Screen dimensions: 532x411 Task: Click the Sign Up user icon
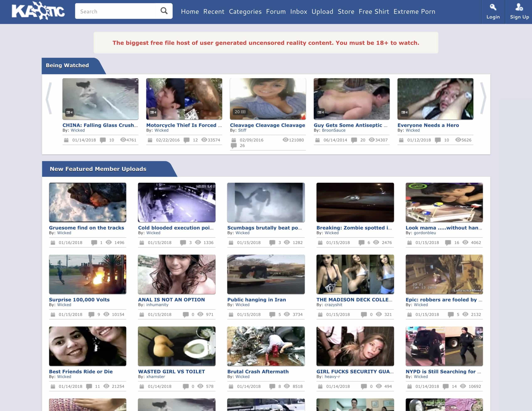(x=519, y=7)
